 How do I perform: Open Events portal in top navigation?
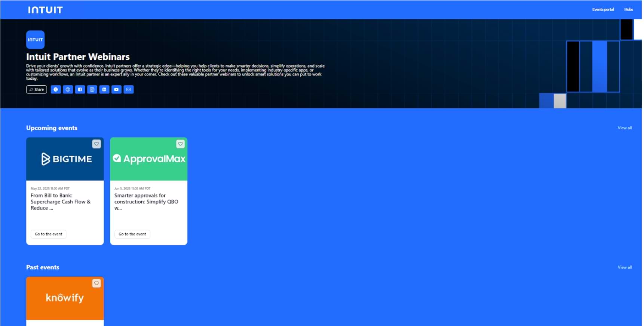coord(603,10)
